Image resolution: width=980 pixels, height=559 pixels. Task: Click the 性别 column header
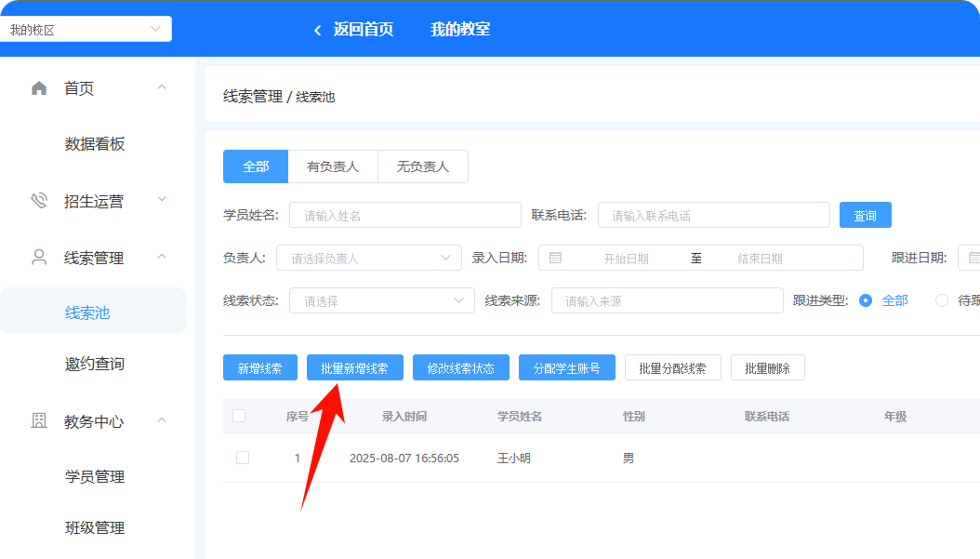(x=634, y=417)
